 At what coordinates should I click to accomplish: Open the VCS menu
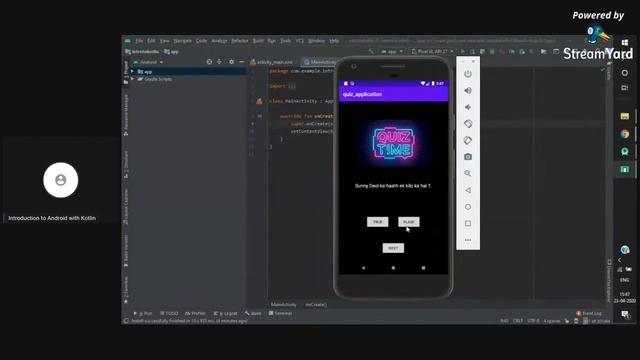coord(300,41)
